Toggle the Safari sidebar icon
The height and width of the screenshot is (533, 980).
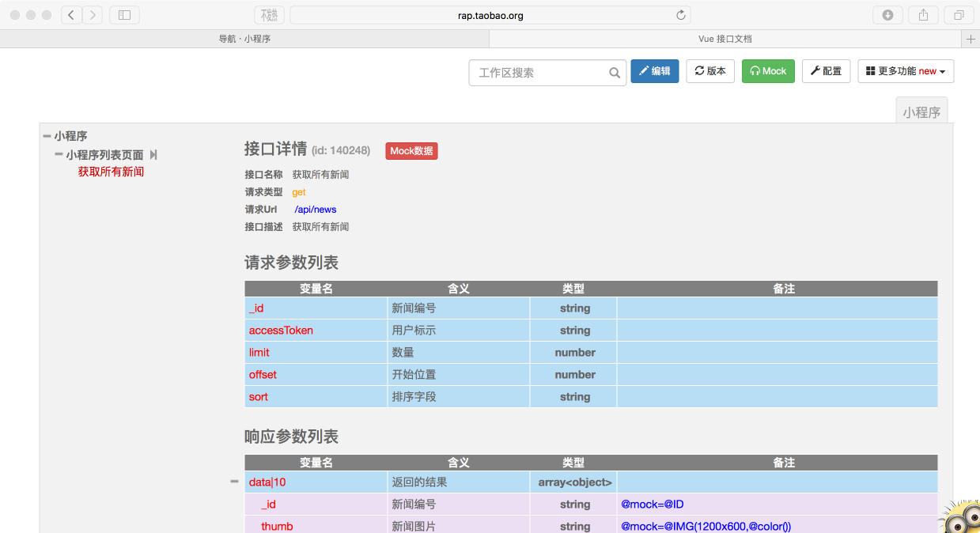click(123, 14)
